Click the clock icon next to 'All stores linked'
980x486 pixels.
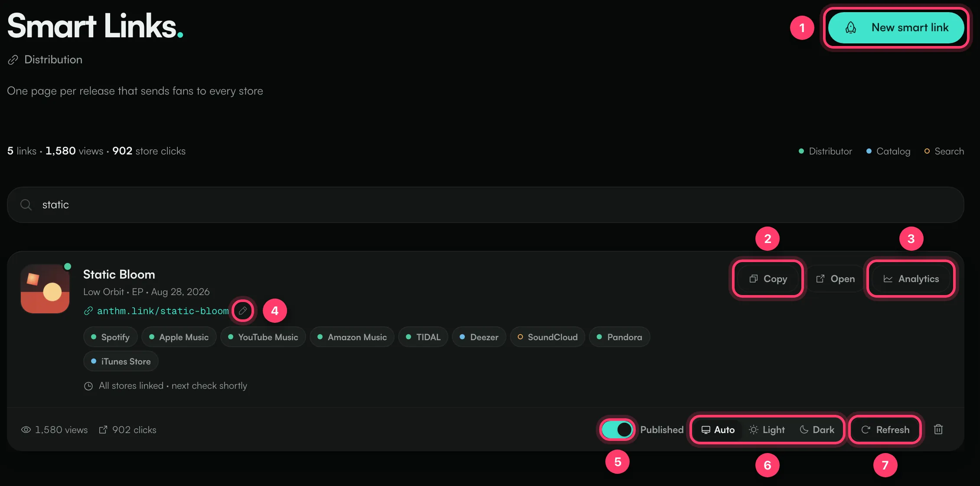(88, 386)
